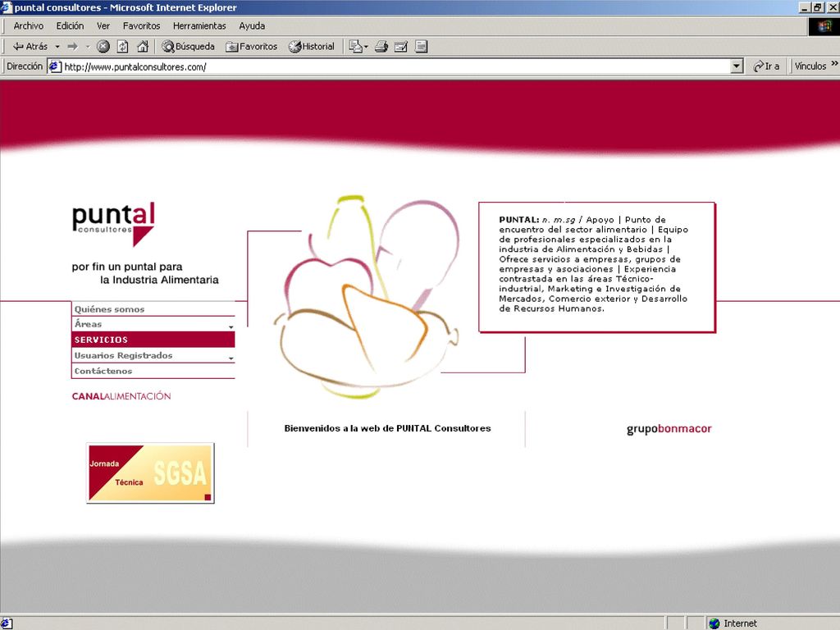Image resolution: width=840 pixels, height=630 pixels.
Task: Expand the Usuarios Registrados submenu arrow
Action: [x=231, y=358]
